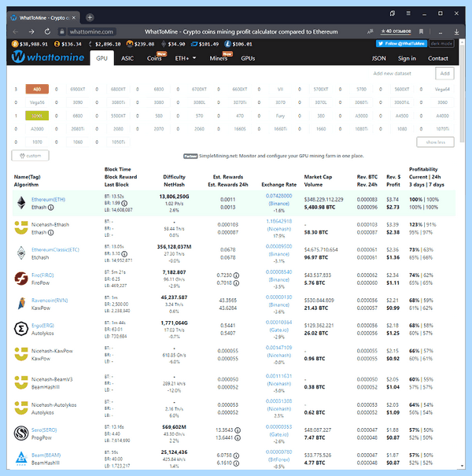The height and width of the screenshot is (476, 472).
Task: Open the browser downloads icon
Action: pyautogui.click(x=456, y=32)
